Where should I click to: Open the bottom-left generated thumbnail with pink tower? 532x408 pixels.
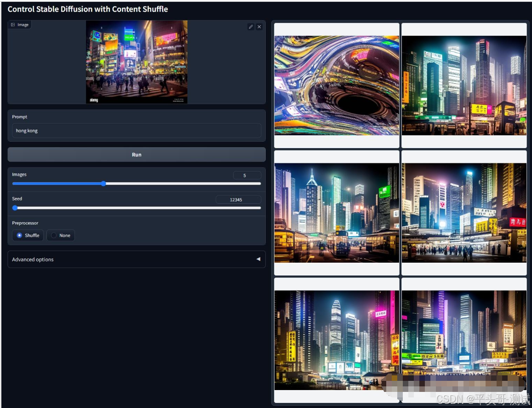click(x=337, y=340)
